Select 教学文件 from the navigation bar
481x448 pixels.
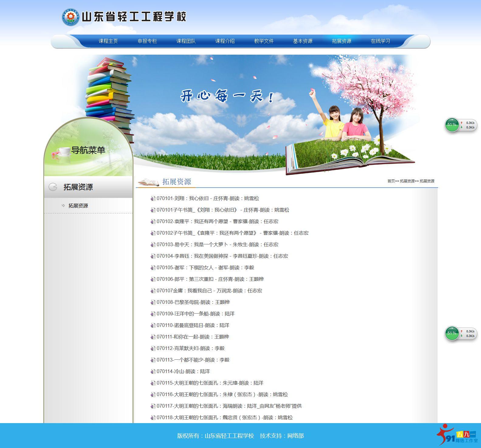pyautogui.click(x=264, y=41)
